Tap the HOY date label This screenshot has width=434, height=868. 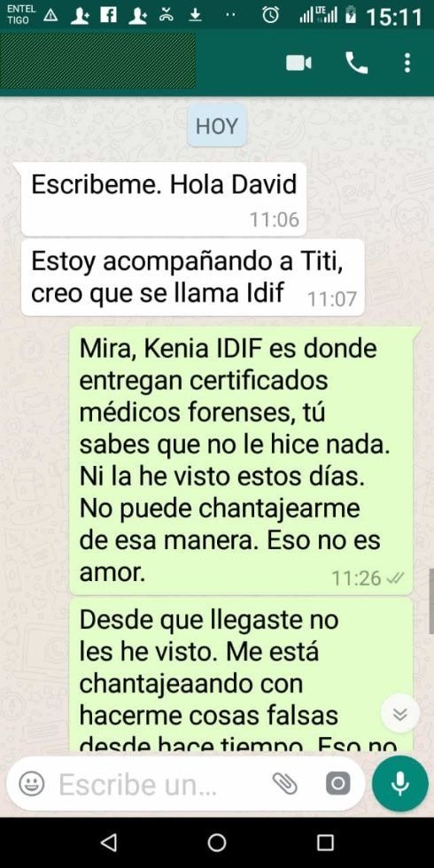click(x=216, y=127)
